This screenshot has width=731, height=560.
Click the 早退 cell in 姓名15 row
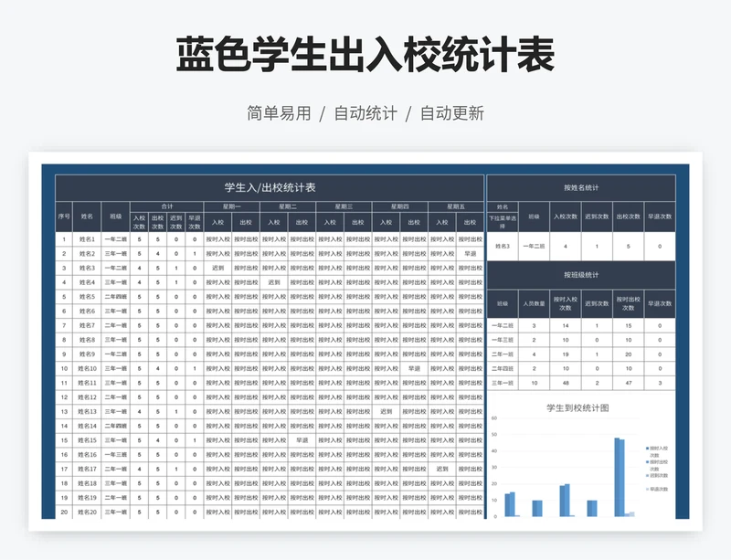[x=302, y=440]
